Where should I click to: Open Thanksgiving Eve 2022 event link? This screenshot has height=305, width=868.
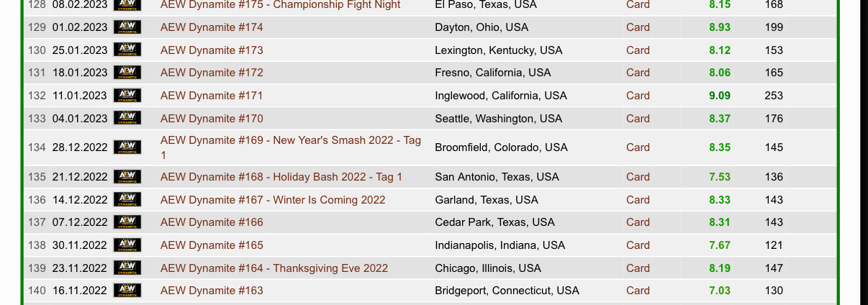pos(273,268)
